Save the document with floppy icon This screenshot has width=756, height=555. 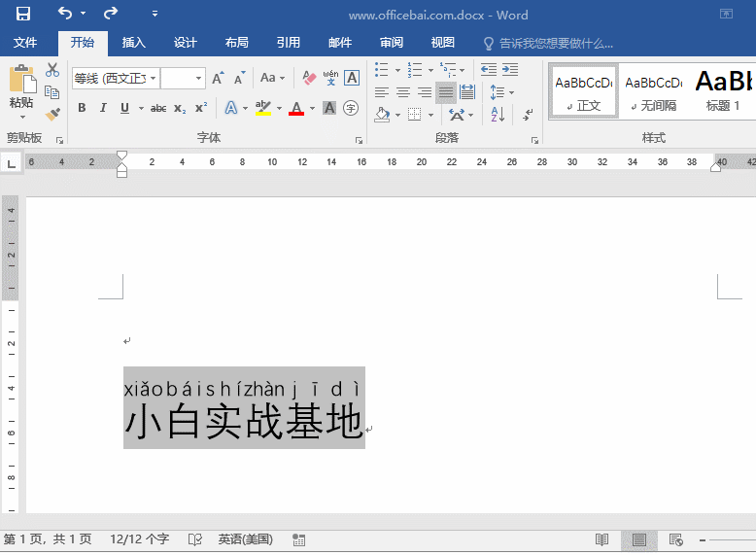[x=22, y=14]
